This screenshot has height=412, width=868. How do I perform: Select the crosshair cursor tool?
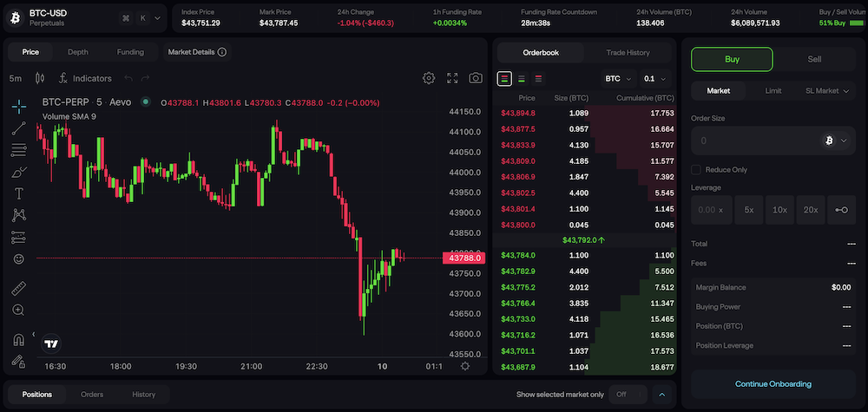(19, 108)
